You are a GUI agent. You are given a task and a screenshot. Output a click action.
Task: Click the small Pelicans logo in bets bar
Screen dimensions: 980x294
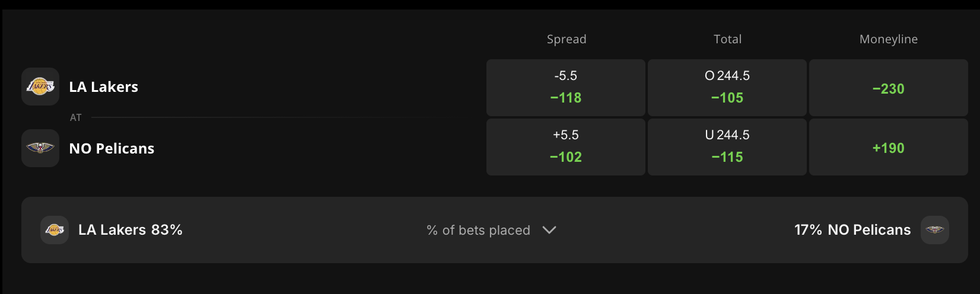(x=934, y=230)
